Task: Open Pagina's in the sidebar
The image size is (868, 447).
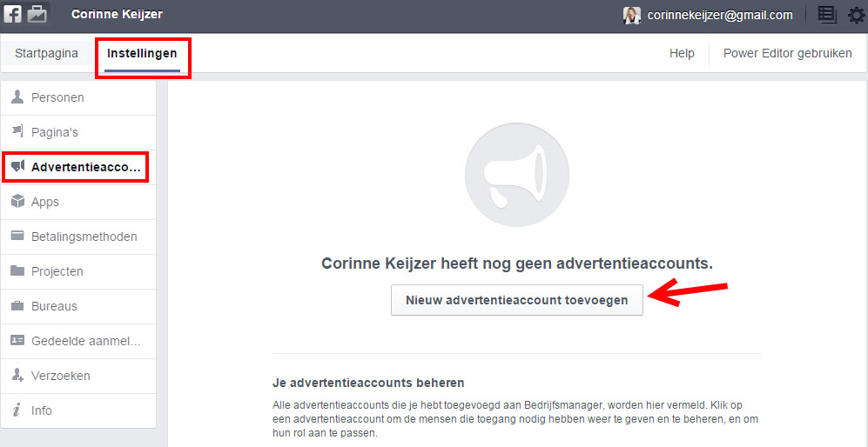Action: tap(78, 133)
